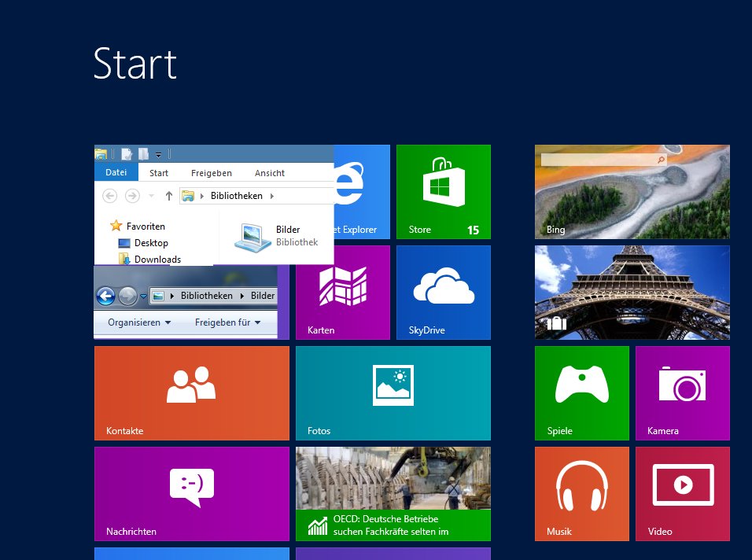Click the blue back button in Windows 7 explorer
Image resolution: width=752 pixels, height=560 pixels.
click(x=105, y=296)
